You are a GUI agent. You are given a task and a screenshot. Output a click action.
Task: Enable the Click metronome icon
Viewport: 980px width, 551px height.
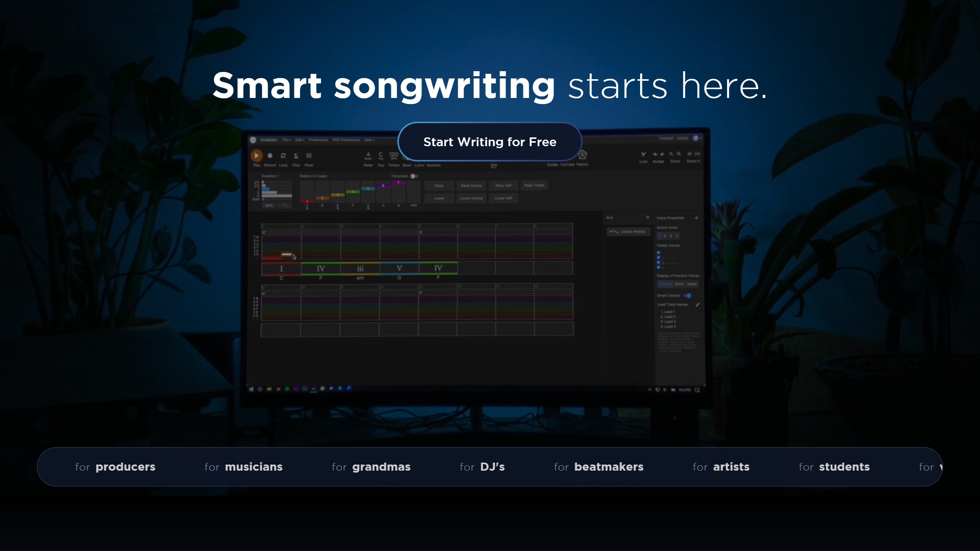(296, 156)
